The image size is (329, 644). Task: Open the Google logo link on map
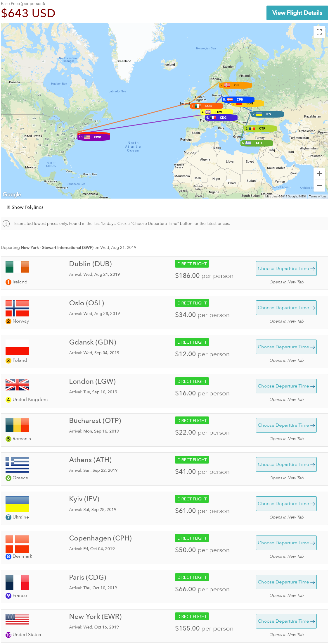[12, 194]
